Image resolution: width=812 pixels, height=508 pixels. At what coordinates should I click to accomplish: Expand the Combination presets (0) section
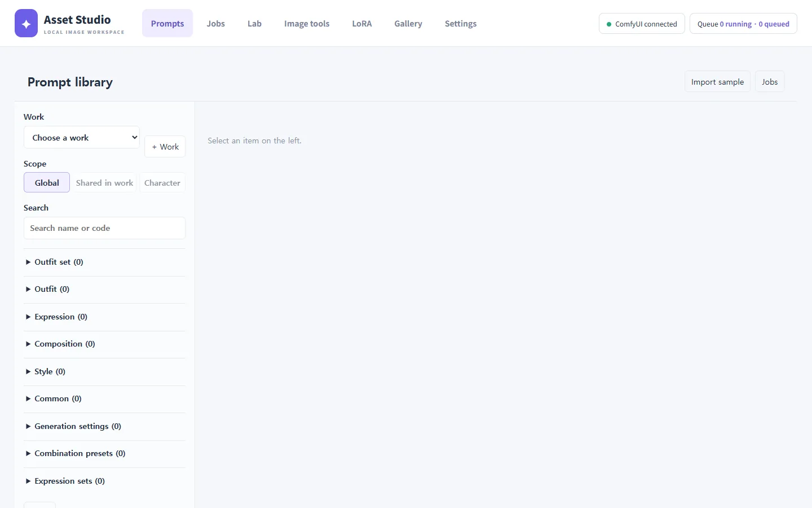pos(104,453)
